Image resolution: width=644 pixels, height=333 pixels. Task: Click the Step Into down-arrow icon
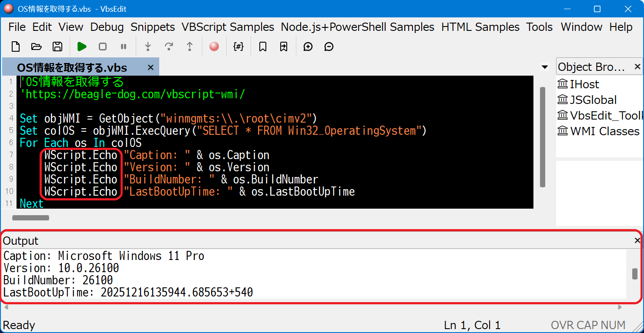pyautogui.click(x=148, y=47)
